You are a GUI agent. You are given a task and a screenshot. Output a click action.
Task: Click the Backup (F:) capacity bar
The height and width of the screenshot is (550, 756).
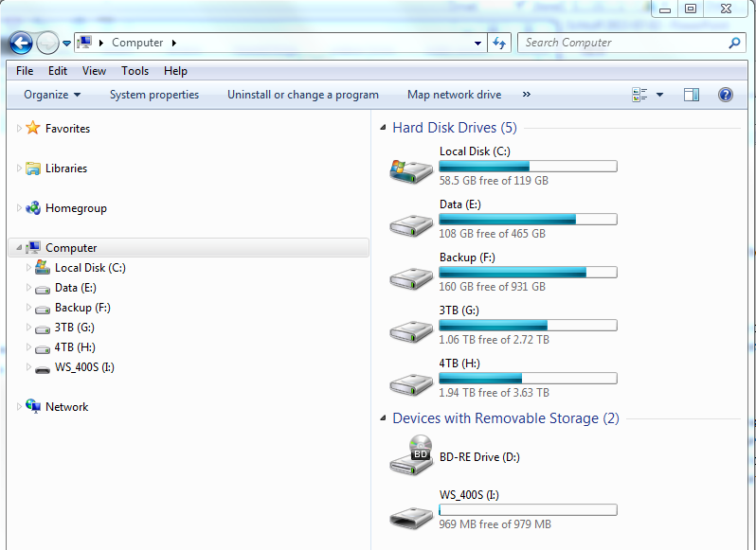pos(528,272)
